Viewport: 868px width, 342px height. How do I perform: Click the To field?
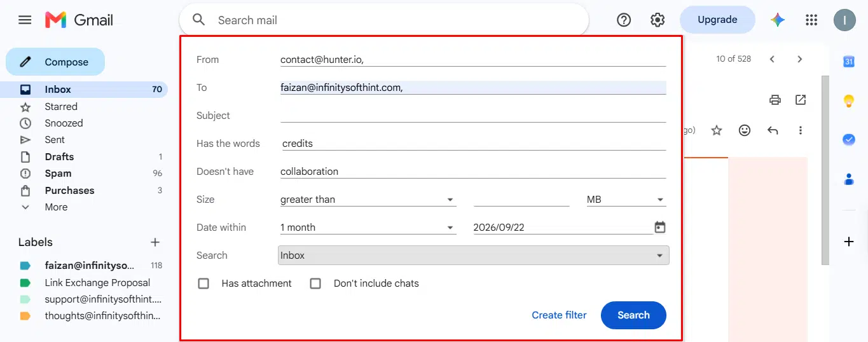tap(473, 88)
